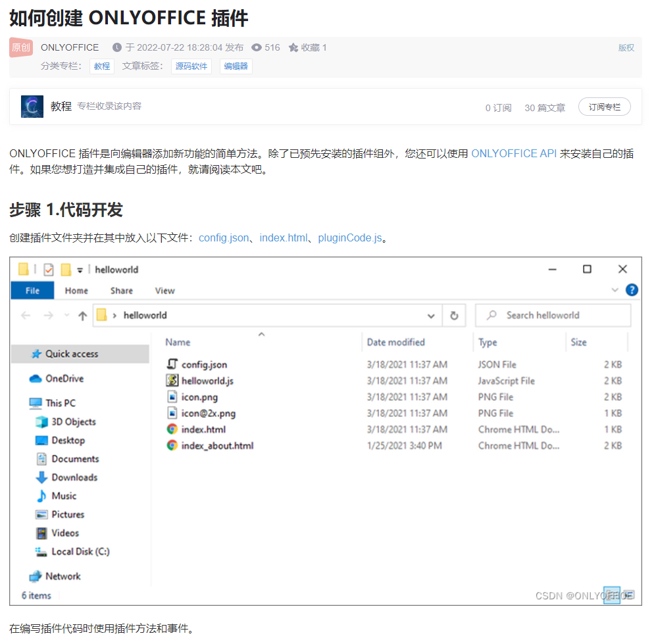Click the helloworld address bar breadcrumb
The image size is (656, 644).
pyautogui.click(x=145, y=315)
